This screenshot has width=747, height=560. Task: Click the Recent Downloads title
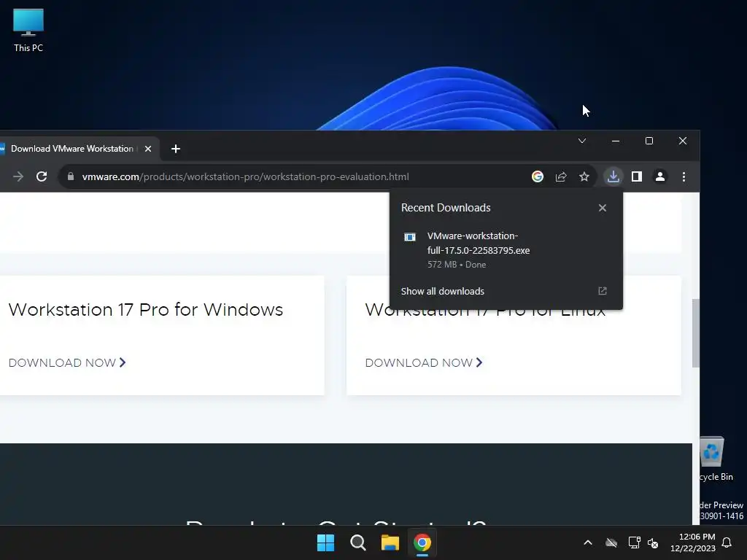[x=446, y=208]
